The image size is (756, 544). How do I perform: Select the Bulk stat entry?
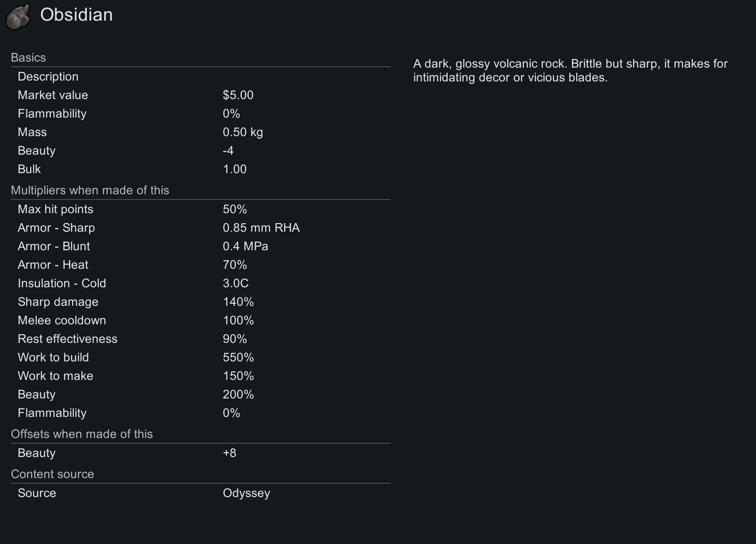point(201,169)
